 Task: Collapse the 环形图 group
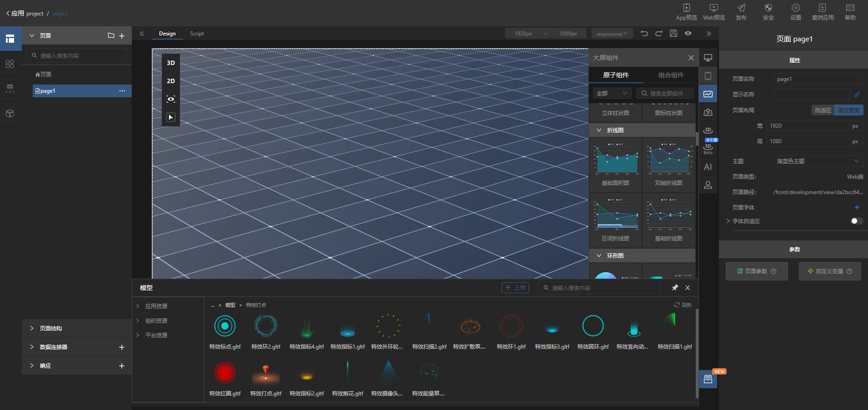pyautogui.click(x=599, y=255)
